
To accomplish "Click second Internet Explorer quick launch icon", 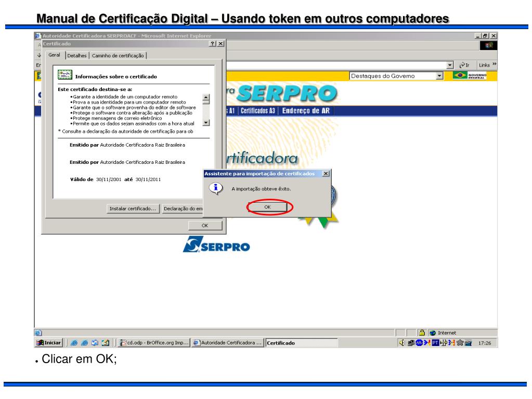I will [84, 343].
